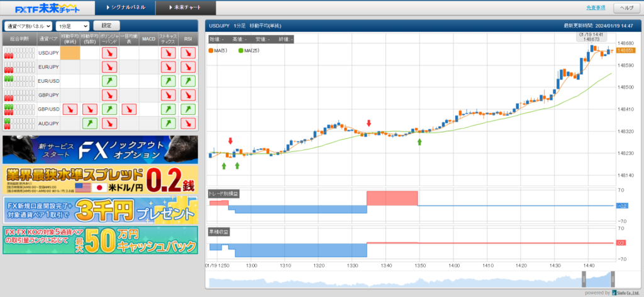Screen dimensions: 644x297
Task: Open the 0.2銭 spread banner
Action: [x=100, y=180]
